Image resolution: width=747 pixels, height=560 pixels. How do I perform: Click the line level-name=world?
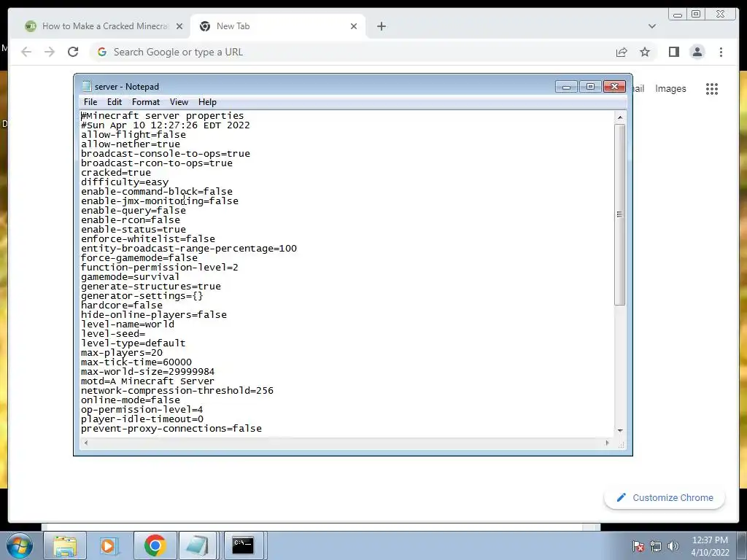tap(128, 324)
